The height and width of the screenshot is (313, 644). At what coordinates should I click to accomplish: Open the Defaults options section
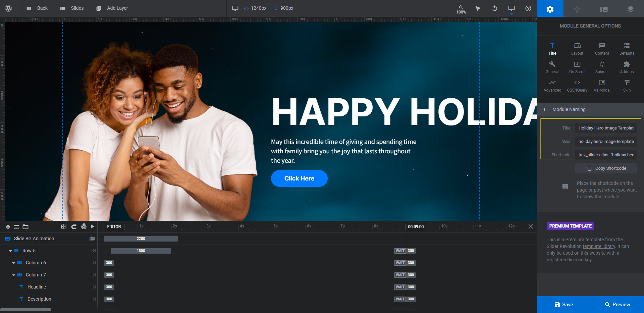tap(627, 49)
